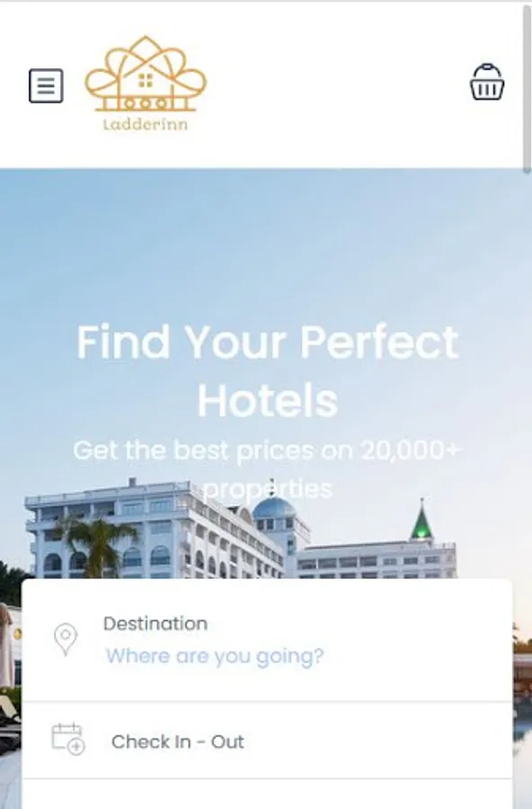The height and width of the screenshot is (809, 532).
Task: Click the "Get the best prices" subheading
Action: tap(267, 469)
